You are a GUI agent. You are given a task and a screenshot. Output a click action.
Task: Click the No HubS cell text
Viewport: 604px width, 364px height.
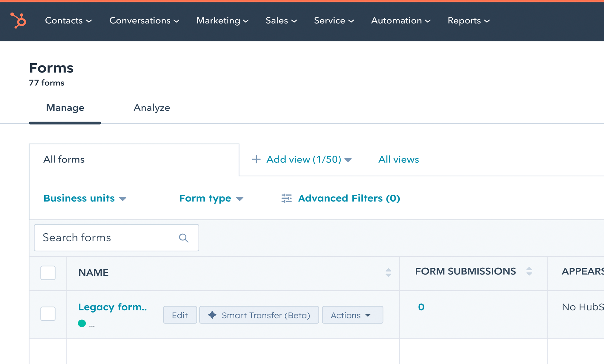coord(583,307)
